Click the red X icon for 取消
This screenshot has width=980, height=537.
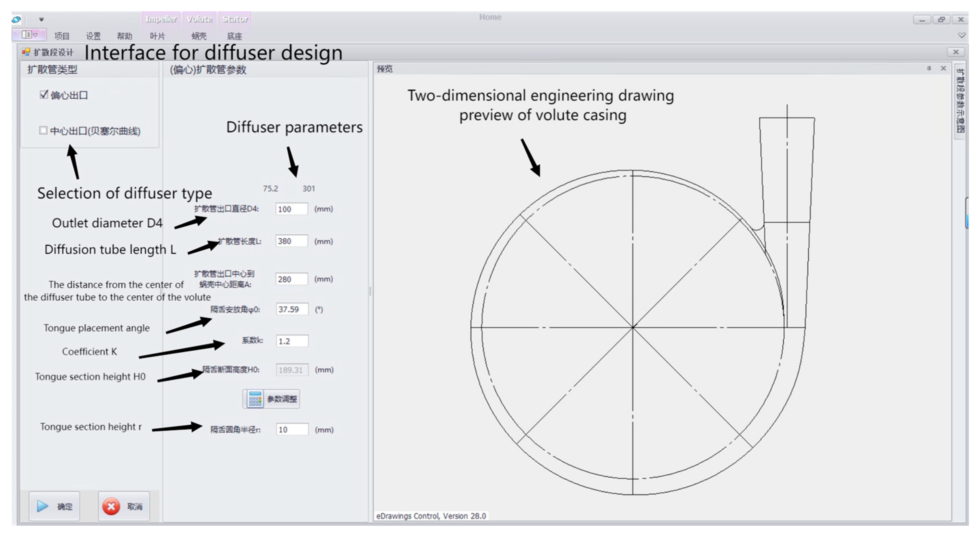(111, 506)
